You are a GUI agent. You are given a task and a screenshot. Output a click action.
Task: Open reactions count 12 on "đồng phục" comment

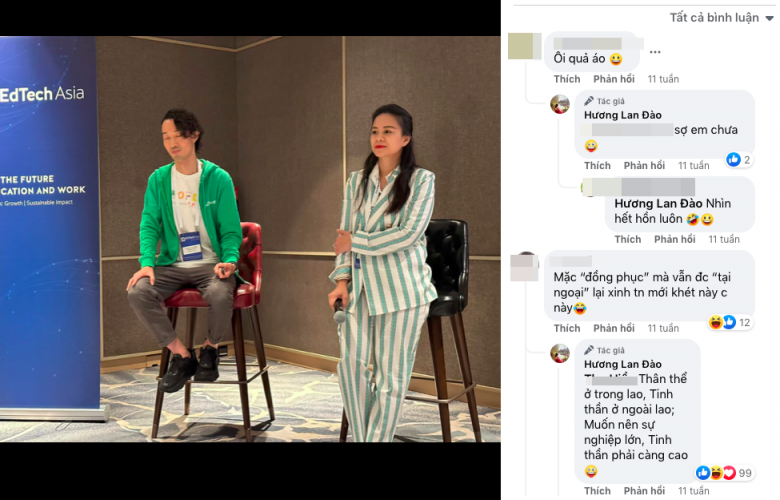pyautogui.click(x=729, y=322)
